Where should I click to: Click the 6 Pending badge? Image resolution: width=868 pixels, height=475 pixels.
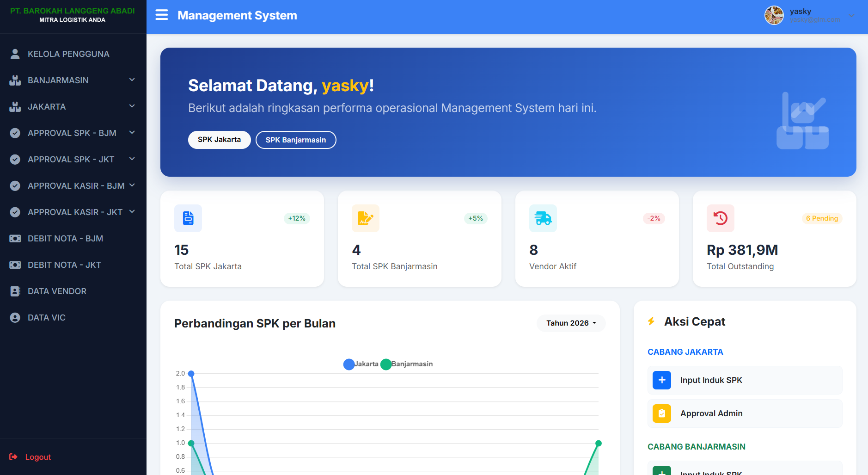(822, 218)
